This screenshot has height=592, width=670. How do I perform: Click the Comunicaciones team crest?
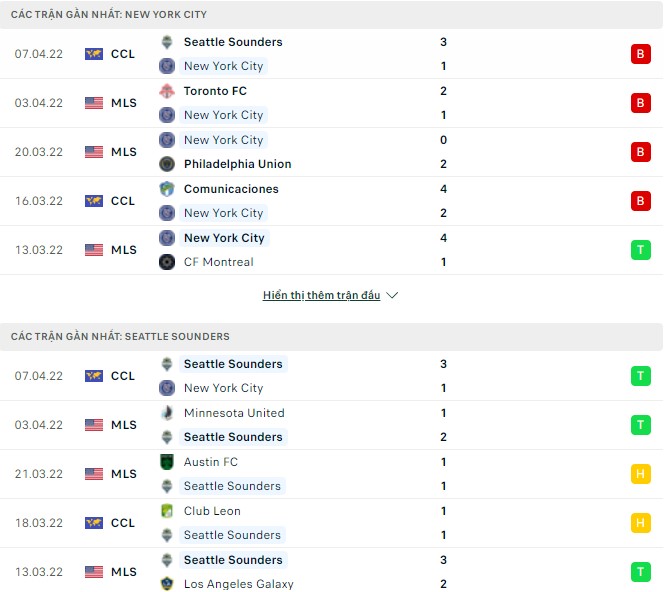tap(167, 189)
